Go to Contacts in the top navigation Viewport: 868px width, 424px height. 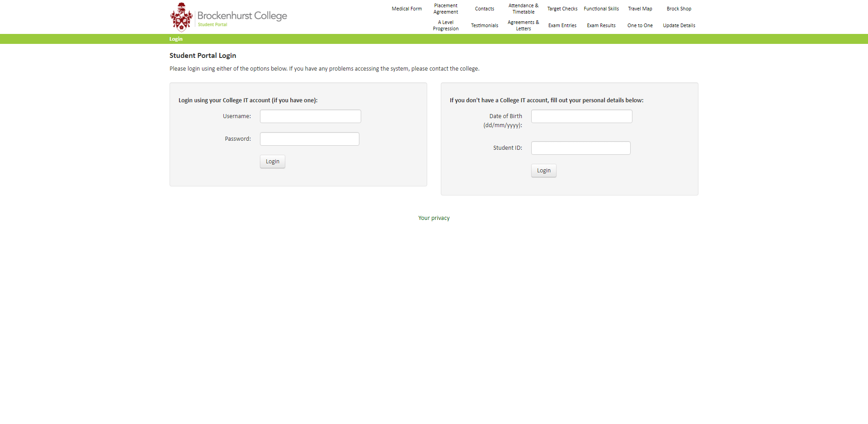(485, 9)
